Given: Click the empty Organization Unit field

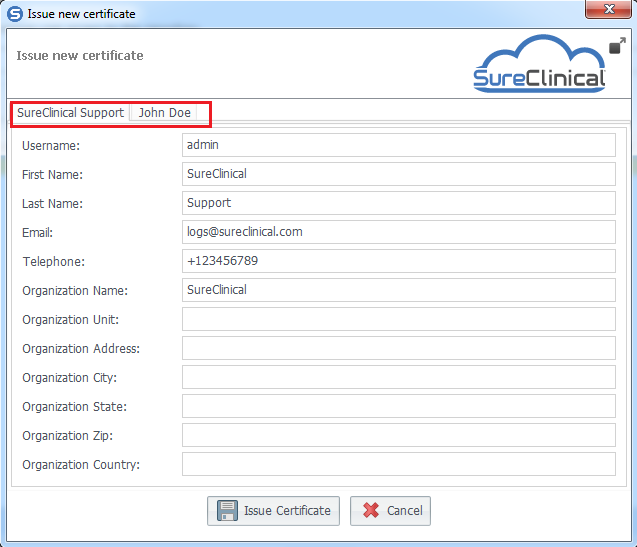Looking at the screenshot, I should (399, 319).
